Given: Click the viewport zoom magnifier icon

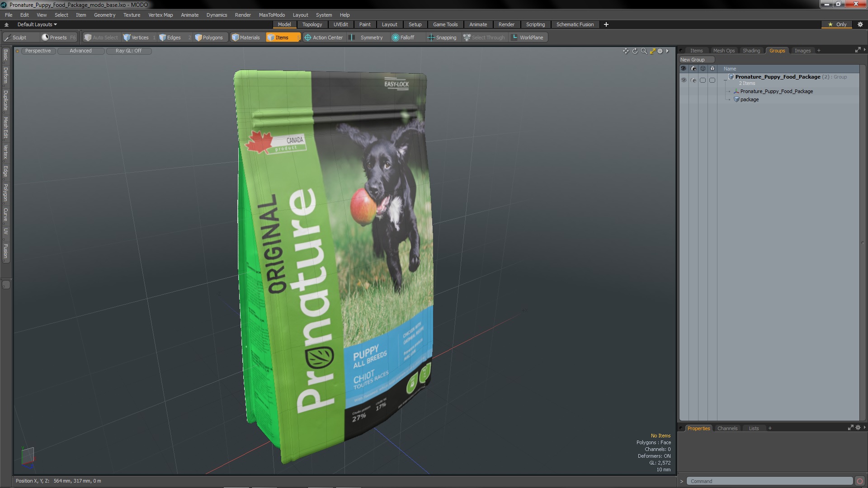Looking at the screenshot, I should click(x=644, y=51).
